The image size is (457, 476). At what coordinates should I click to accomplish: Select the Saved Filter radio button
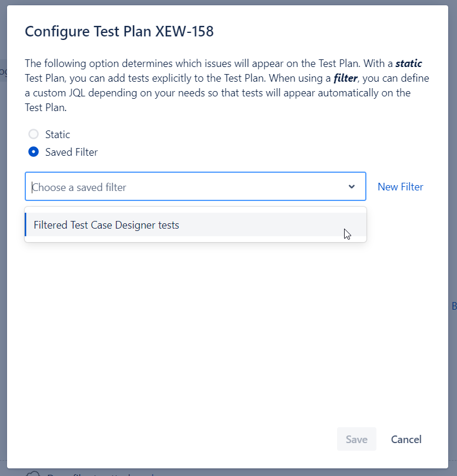coord(34,152)
